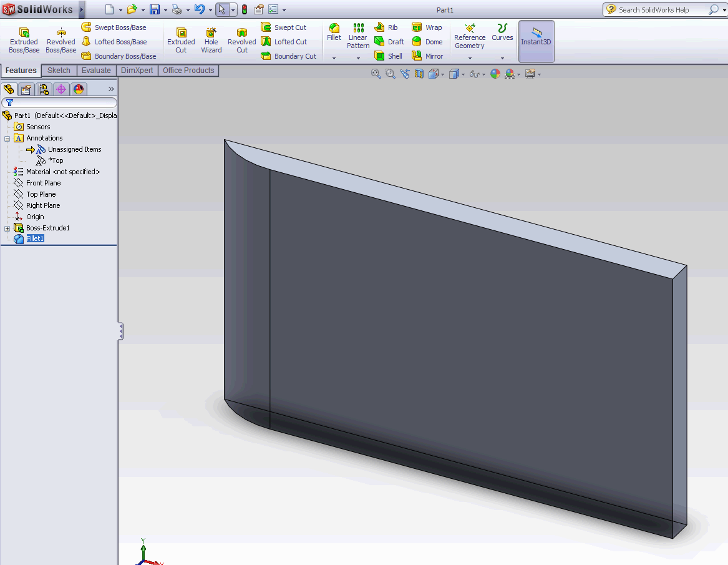Screen dimensions: 728x565
Task: Open the Edit Appearance color wheel
Action: point(495,74)
